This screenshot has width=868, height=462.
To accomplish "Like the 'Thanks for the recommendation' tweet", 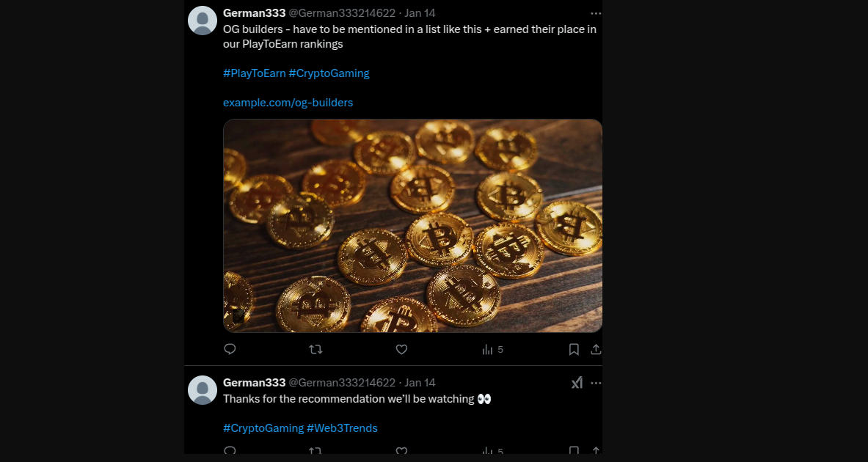I will click(401, 452).
